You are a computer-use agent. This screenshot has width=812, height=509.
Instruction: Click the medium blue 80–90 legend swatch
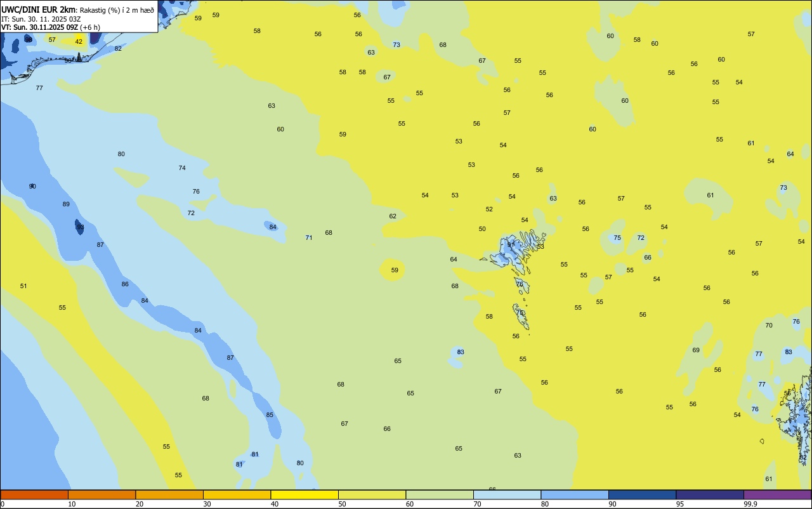(x=575, y=494)
